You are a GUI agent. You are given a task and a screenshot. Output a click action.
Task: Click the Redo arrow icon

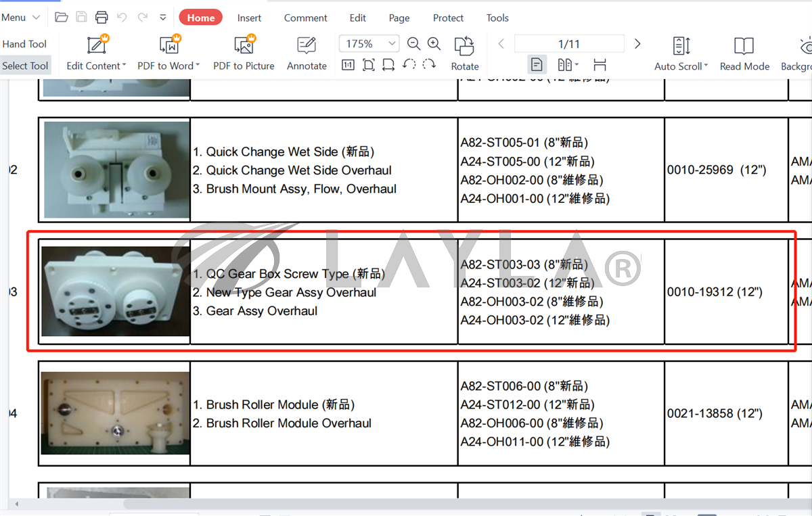point(142,18)
